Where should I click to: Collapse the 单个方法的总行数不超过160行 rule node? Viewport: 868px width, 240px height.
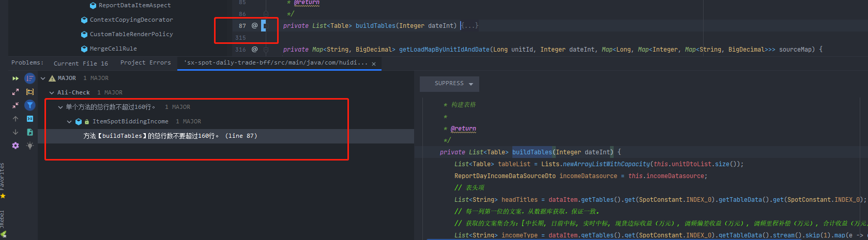(x=60, y=107)
